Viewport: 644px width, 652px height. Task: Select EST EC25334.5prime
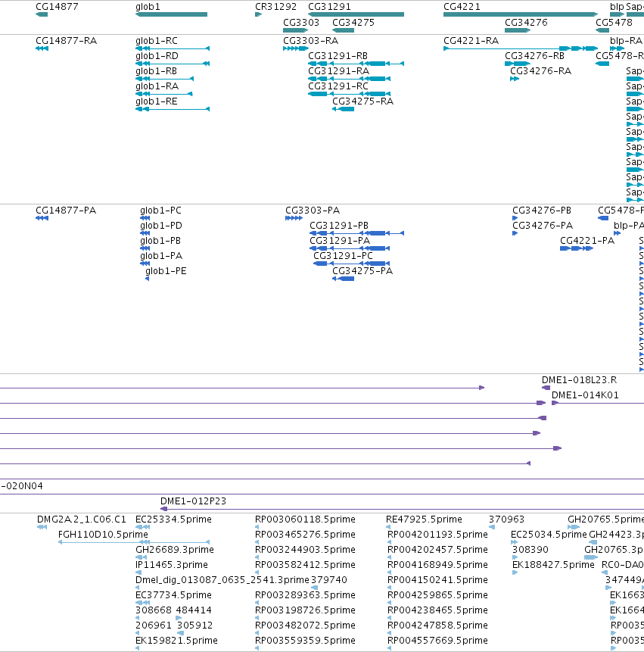tap(173, 519)
